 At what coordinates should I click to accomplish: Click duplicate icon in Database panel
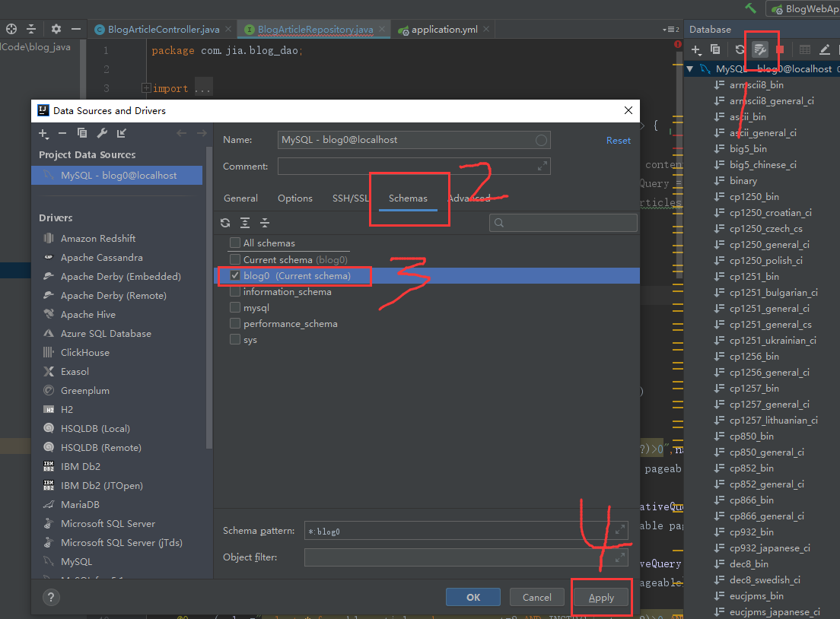coord(715,49)
